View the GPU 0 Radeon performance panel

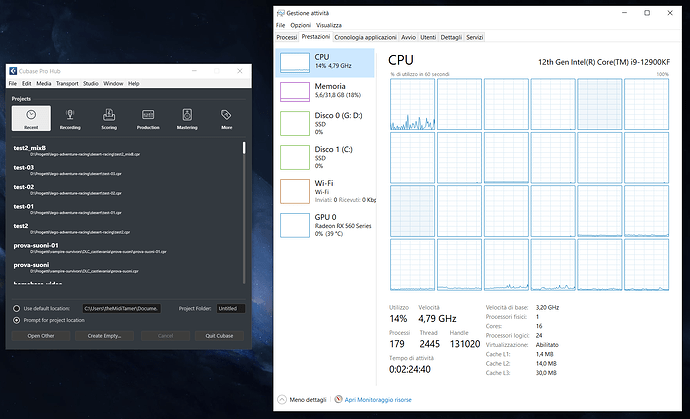(325, 225)
